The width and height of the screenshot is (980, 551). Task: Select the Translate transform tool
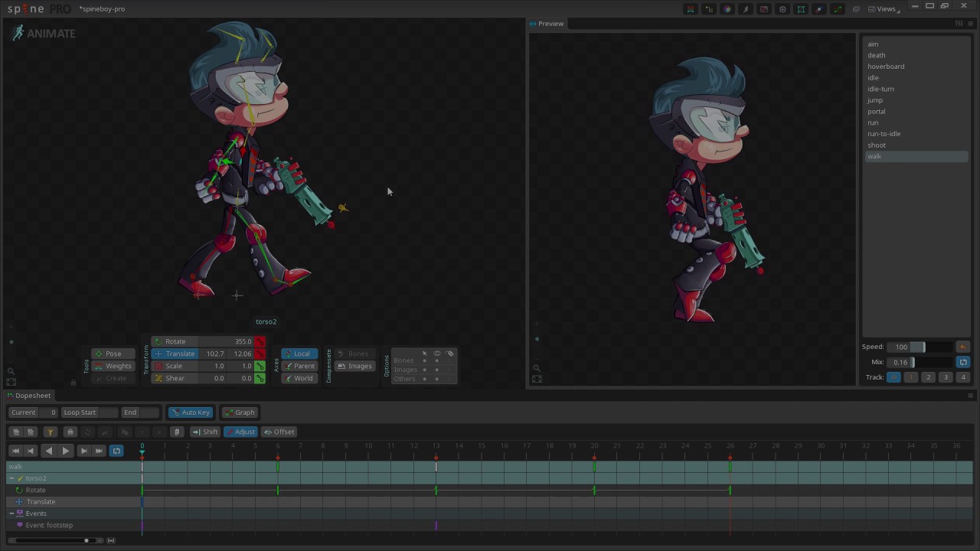(x=176, y=354)
